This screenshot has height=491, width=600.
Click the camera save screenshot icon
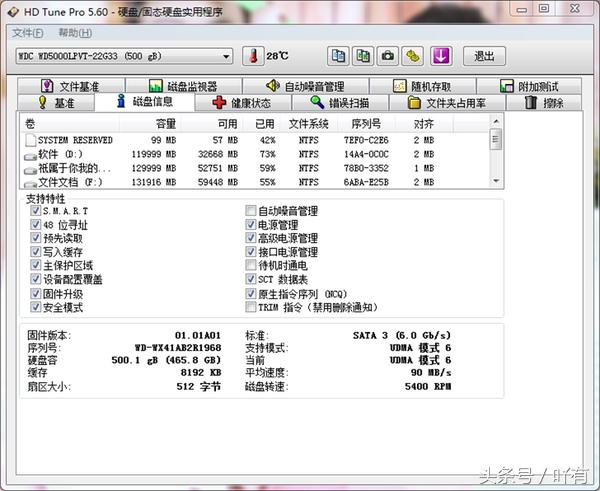click(x=388, y=55)
